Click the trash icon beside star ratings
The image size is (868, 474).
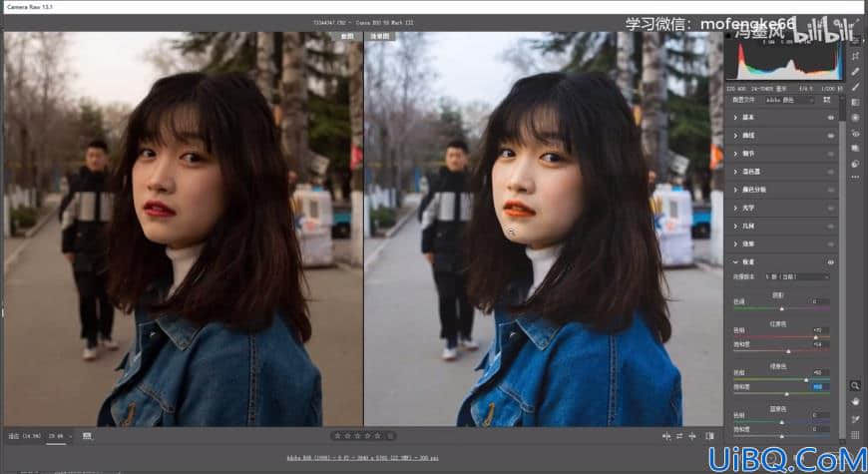point(390,436)
